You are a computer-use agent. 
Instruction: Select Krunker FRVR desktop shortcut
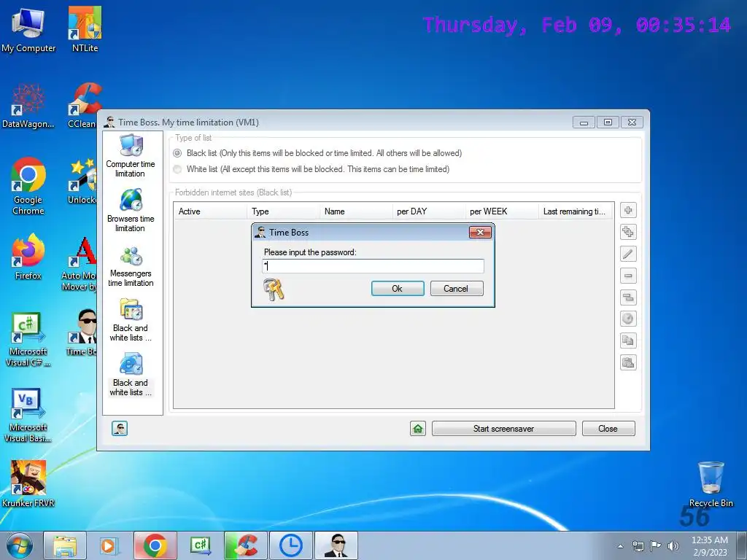coord(28,484)
